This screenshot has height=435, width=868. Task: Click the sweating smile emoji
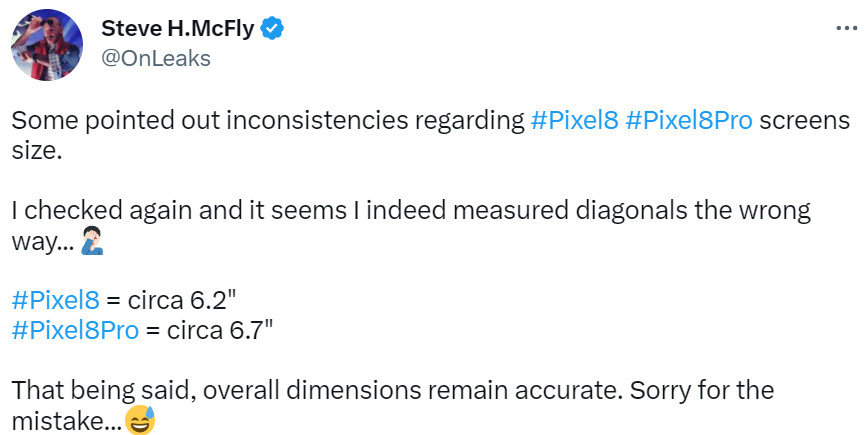click(x=141, y=421)
